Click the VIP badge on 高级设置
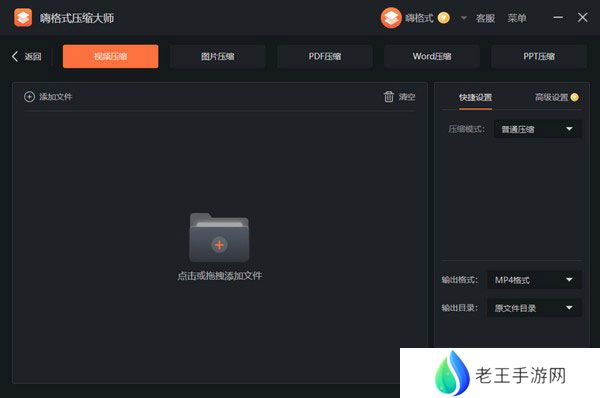The width and height of the screenshot is (600, 398). (574, 97)
